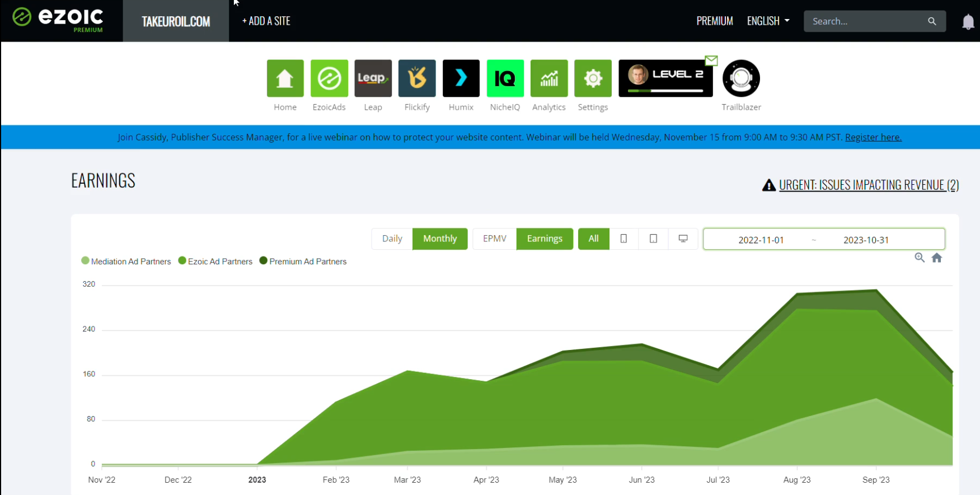980x495 pixels.
Task: Open the English language dropdown
Action: [x=768, y=21]
